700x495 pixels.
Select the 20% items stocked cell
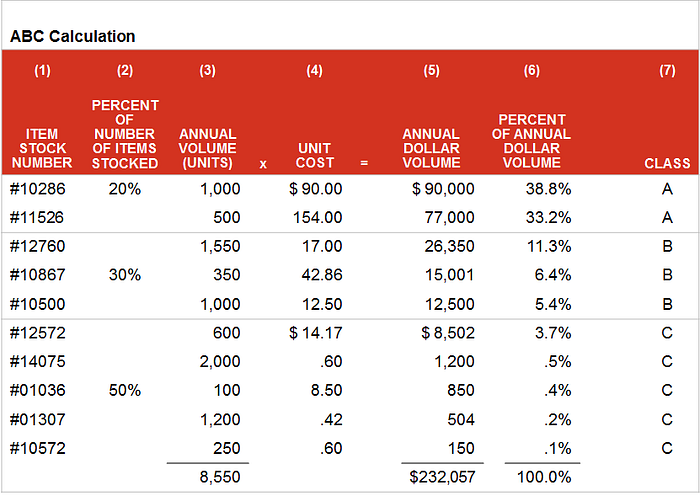pos(125,189)
